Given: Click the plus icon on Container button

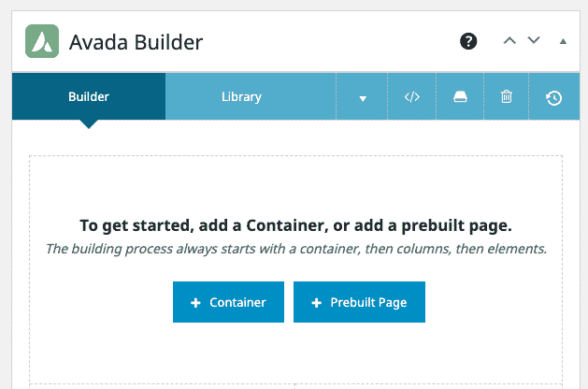Looking at the screenshot, I should pos(195,303).
